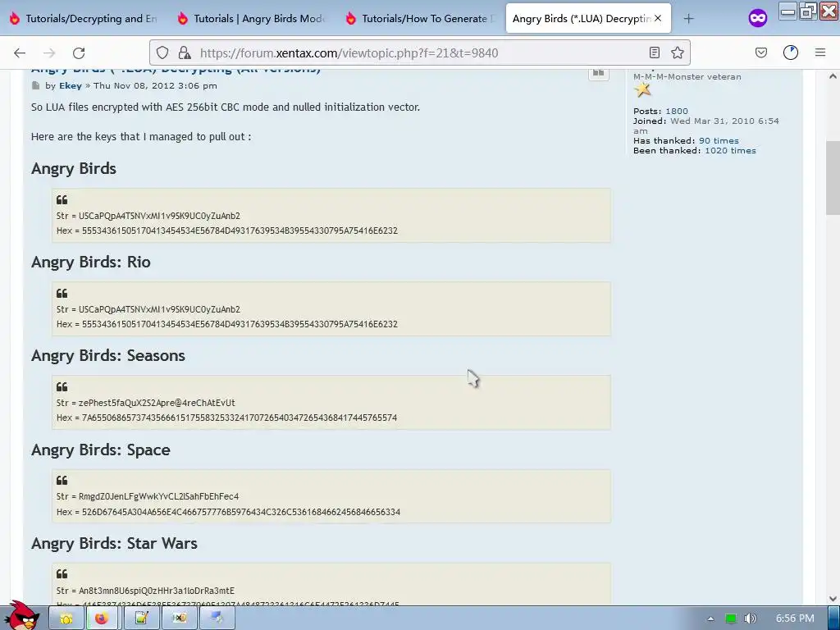Reload the current page
The height and width of the screenshot is (630, 840).
click(79, 52)
